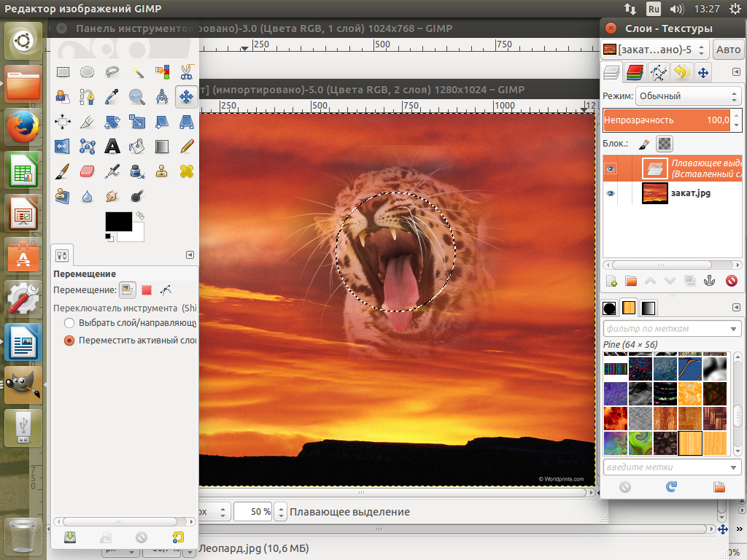Select the Zoom magnifier tool
This screenshot has width=747, height=560.
[136, 96]
